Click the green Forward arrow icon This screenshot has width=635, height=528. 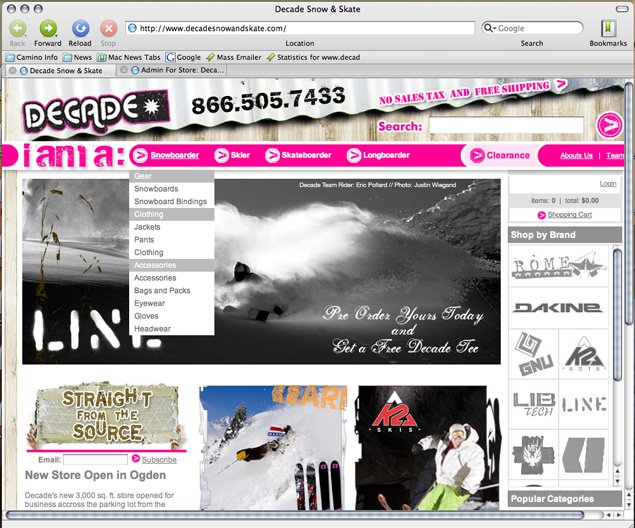48,28
